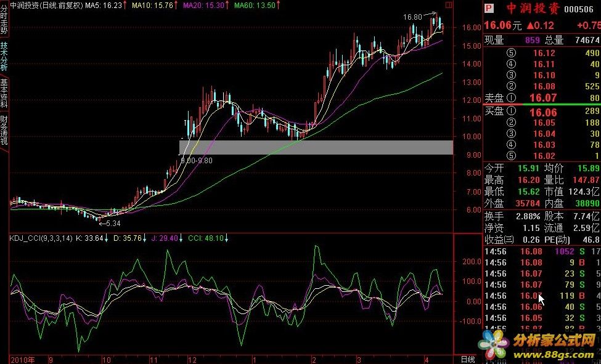This screenshot has height=364, width=601.
Task: Click the 换手 value 2.88%
Action: click(x=528, y=216)
